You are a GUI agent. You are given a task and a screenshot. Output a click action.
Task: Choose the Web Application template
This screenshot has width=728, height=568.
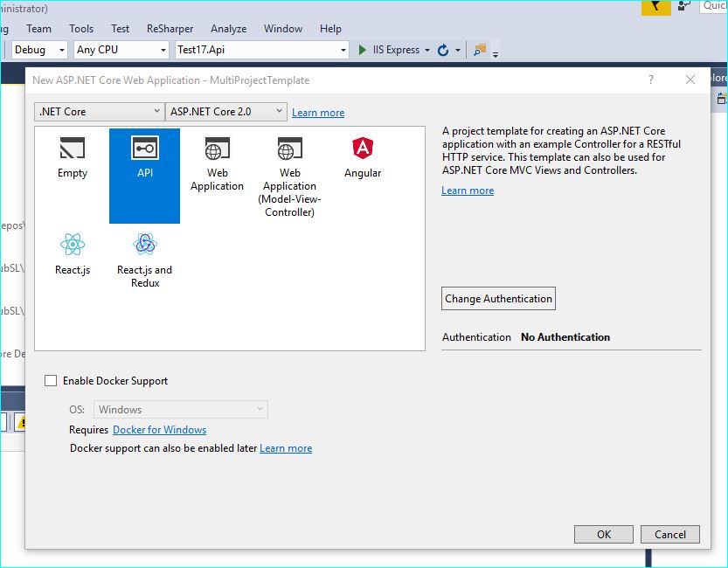[x=217, y=159]
